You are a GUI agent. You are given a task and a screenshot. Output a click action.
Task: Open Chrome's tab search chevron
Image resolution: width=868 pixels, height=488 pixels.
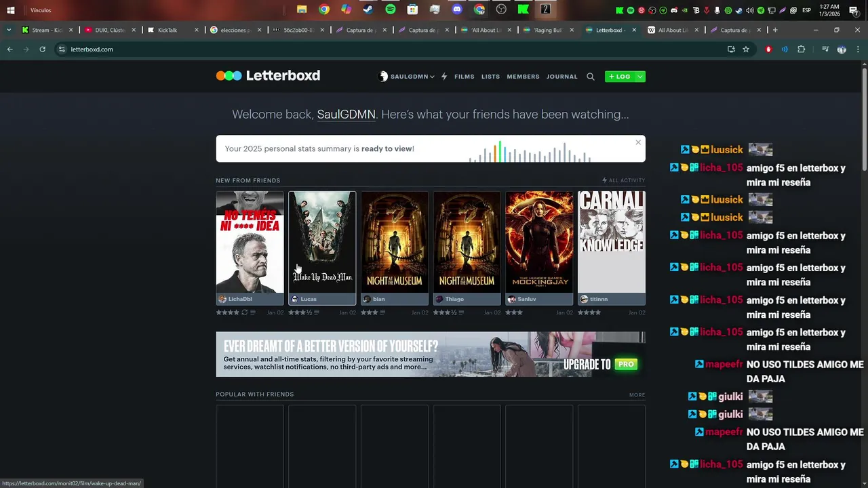click(9, 30)
